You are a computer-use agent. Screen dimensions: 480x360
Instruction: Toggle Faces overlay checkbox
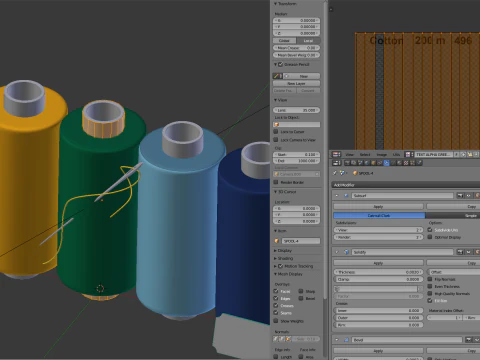[276, 291]
